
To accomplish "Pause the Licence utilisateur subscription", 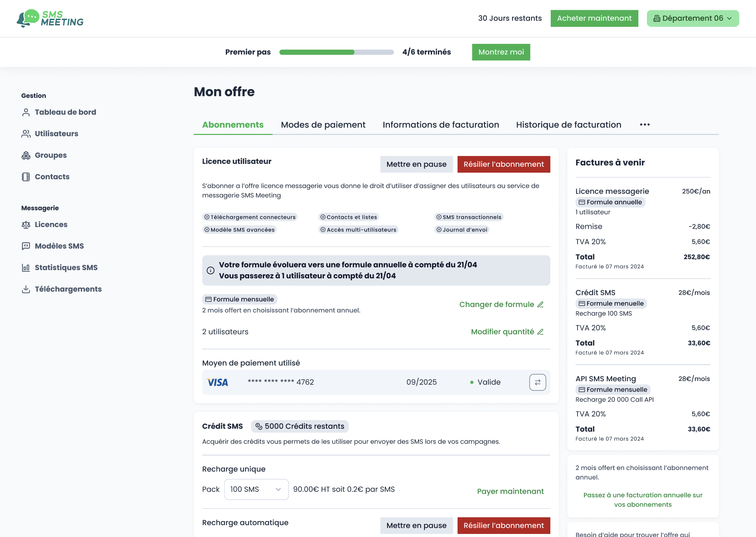I will tap(416, 164).
